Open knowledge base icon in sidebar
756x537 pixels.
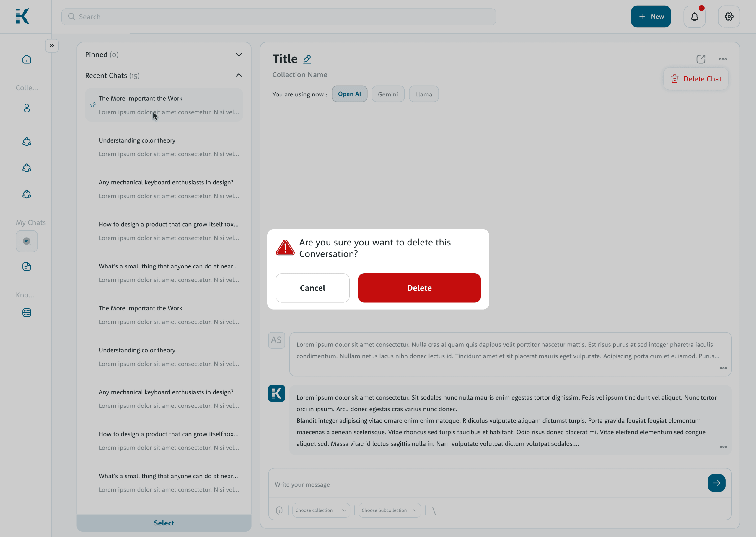[x=27, y=312]
